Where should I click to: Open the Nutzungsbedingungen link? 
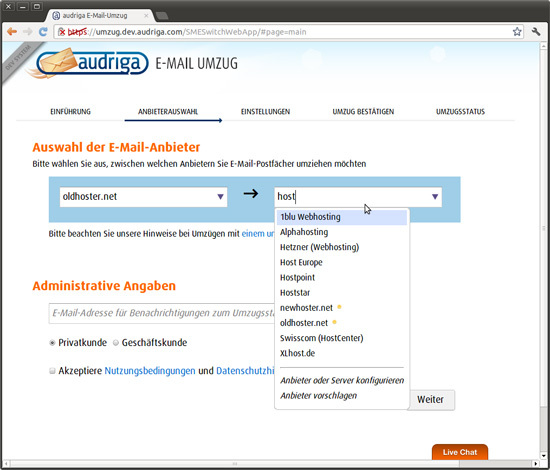(150, 371)
